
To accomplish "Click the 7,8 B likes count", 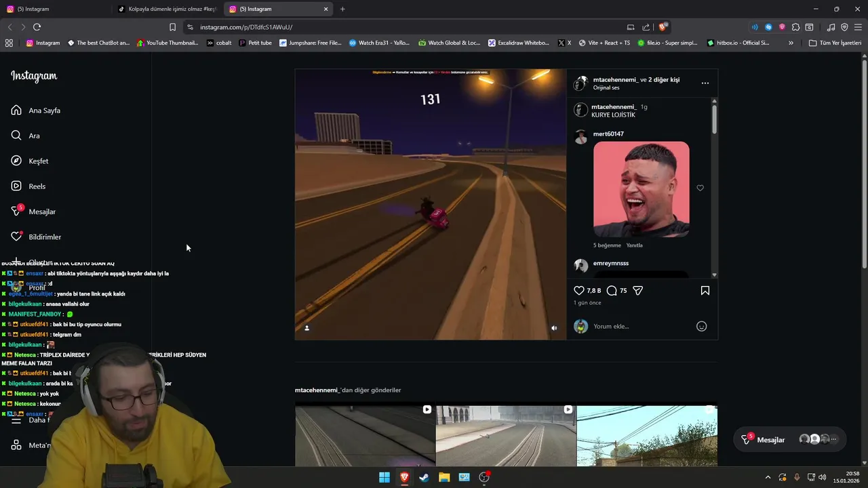I will click(593, 290).
